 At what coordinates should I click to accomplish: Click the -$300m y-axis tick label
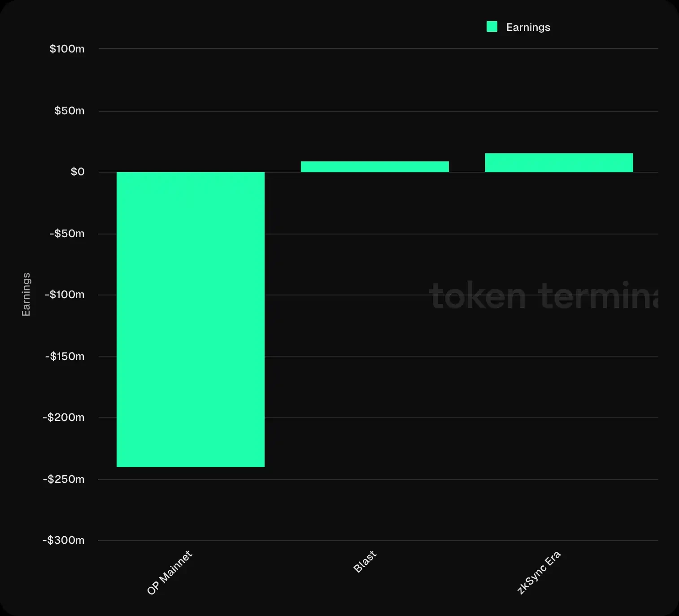pyautogui.click(x=64, y=540)
